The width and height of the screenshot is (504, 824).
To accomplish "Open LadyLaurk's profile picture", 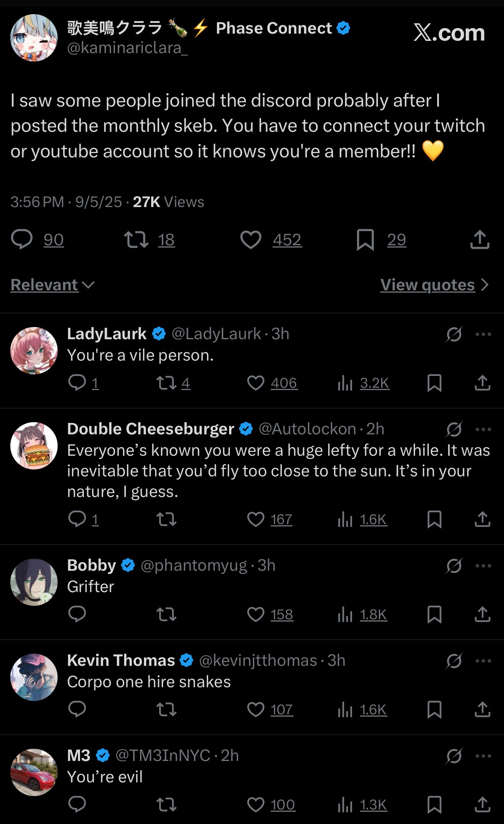I will tap(34, 350).
